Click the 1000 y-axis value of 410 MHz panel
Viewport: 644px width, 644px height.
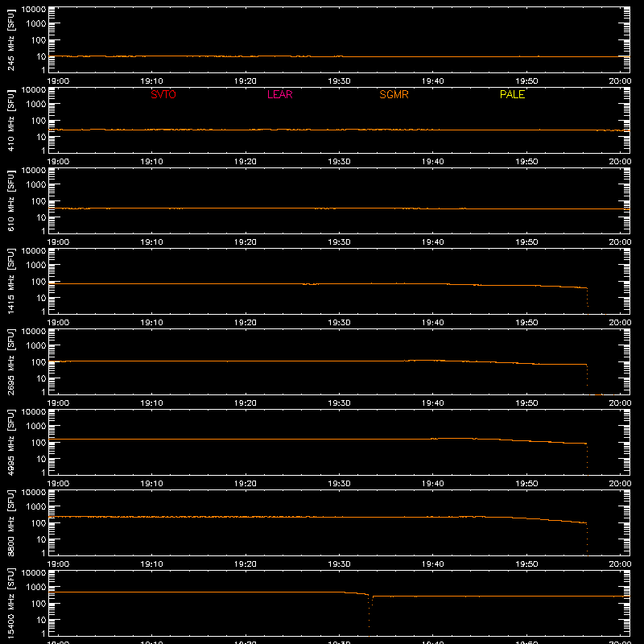tap(36, 105)
